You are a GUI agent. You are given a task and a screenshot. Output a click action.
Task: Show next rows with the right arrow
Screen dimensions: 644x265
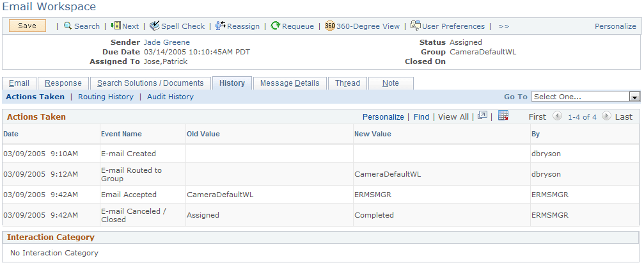point(605,116)
